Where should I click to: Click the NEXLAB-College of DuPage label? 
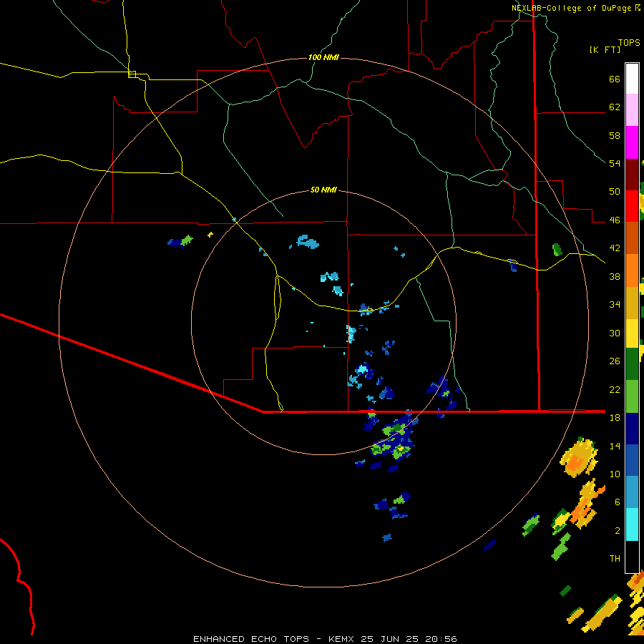(x=571, y=8)
